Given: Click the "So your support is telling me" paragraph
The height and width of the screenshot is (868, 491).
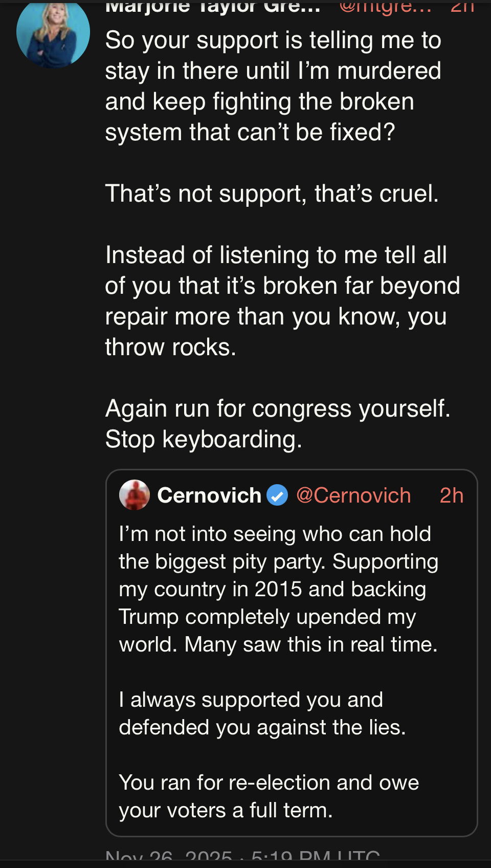Looking at the screenshot, I should 273,86.
